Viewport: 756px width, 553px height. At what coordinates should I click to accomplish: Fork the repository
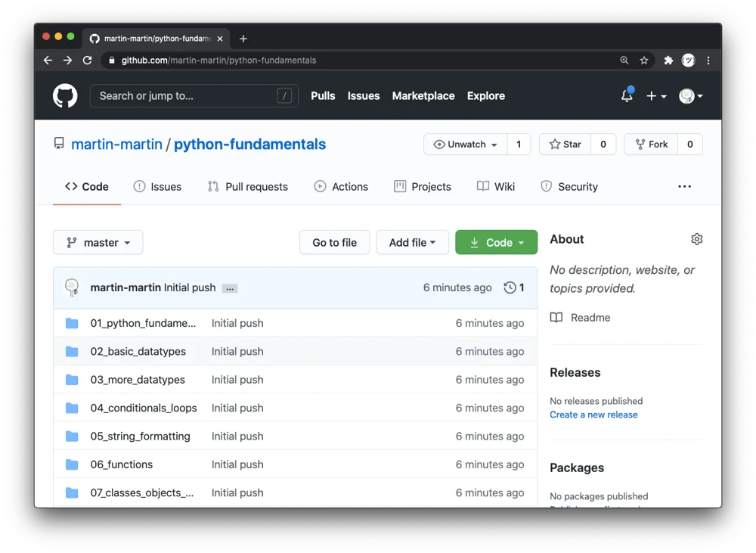pyautogui.click(x=651, y=144)
